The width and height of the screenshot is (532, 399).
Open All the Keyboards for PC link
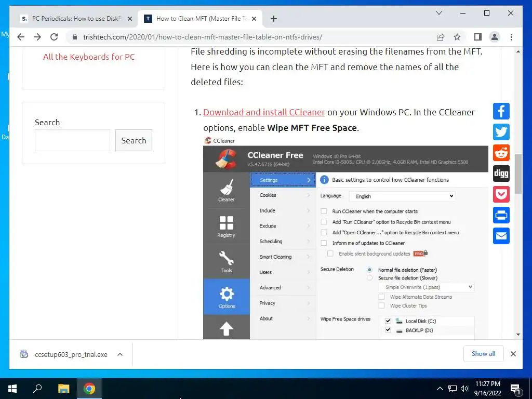pos(89,57)
